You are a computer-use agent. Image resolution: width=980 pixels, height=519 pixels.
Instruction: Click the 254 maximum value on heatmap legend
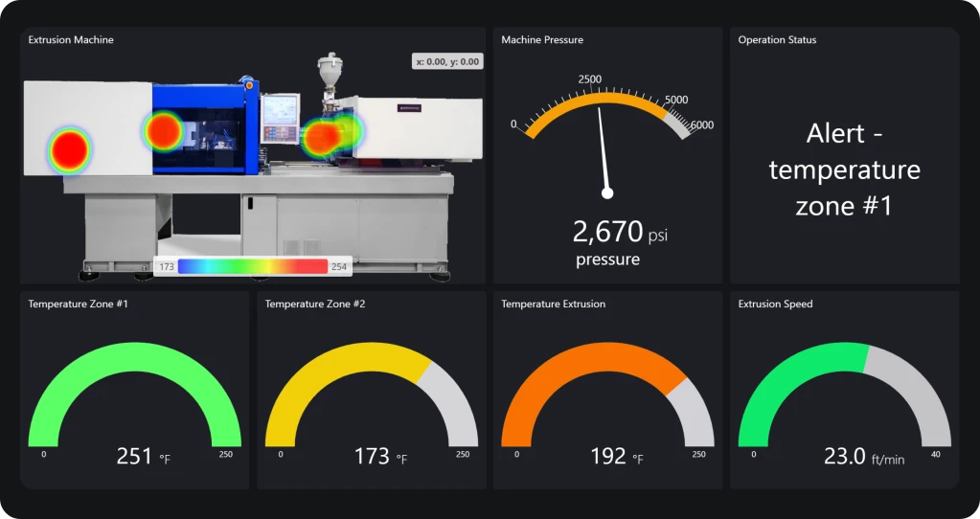(338, 266)
